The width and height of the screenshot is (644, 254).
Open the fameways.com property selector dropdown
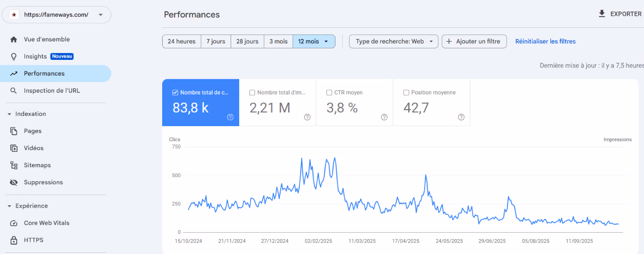pos(56,15)
